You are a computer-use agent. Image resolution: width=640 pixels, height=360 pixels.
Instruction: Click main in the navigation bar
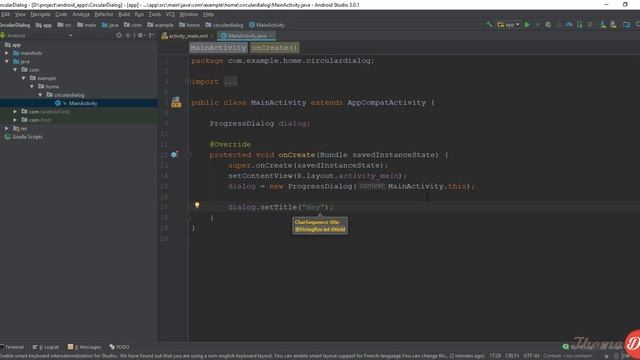click(87, 25)
